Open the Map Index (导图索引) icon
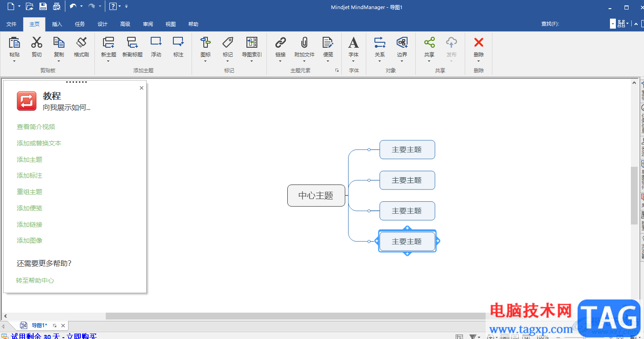Image resolution: width=644 pixels, height=339 pixels. (251, 43)
